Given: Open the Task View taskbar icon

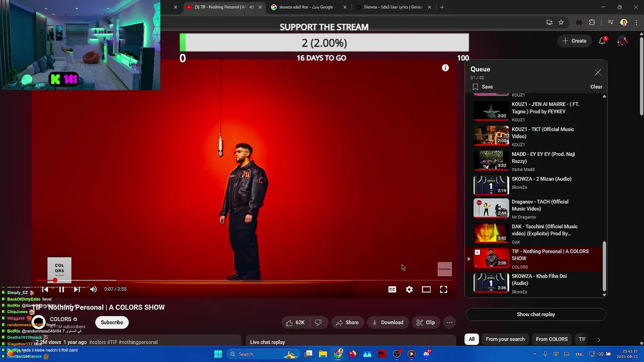Looking at the screenshot, I should coord(309,354).
